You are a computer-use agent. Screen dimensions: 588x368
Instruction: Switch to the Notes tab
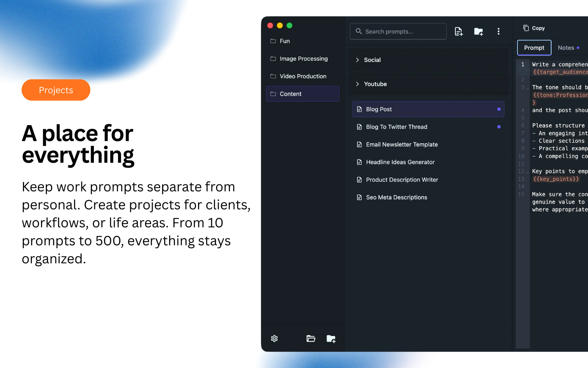(567, 47)
